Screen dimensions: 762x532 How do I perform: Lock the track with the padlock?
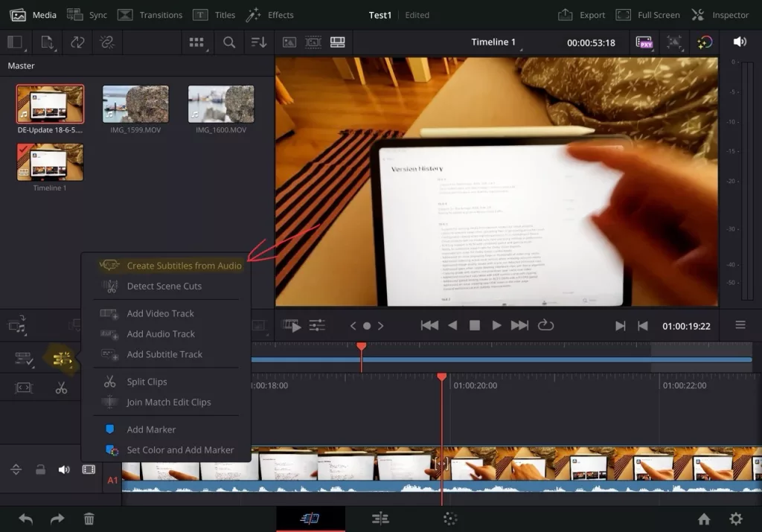click(39, 469)
